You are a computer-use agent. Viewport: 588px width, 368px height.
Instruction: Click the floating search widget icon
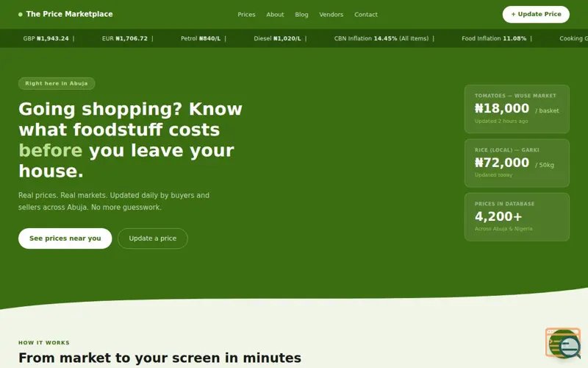point(564,343)
